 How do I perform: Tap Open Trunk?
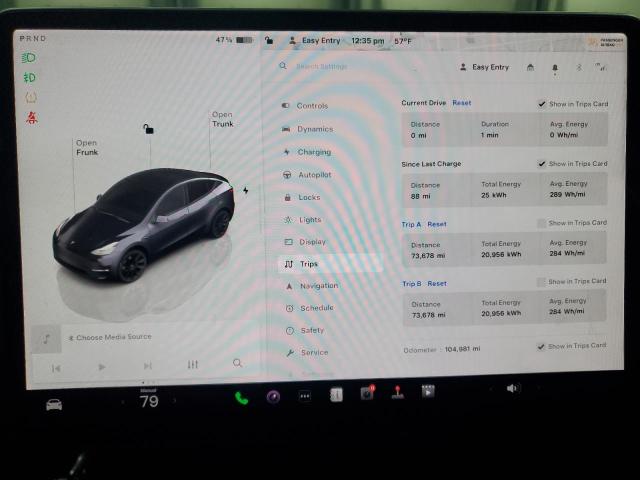coord(222,119)
